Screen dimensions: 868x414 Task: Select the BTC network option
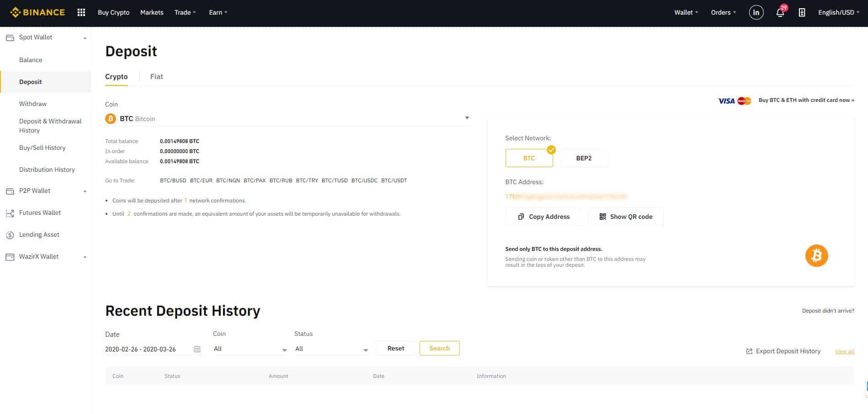coord(529,158)
